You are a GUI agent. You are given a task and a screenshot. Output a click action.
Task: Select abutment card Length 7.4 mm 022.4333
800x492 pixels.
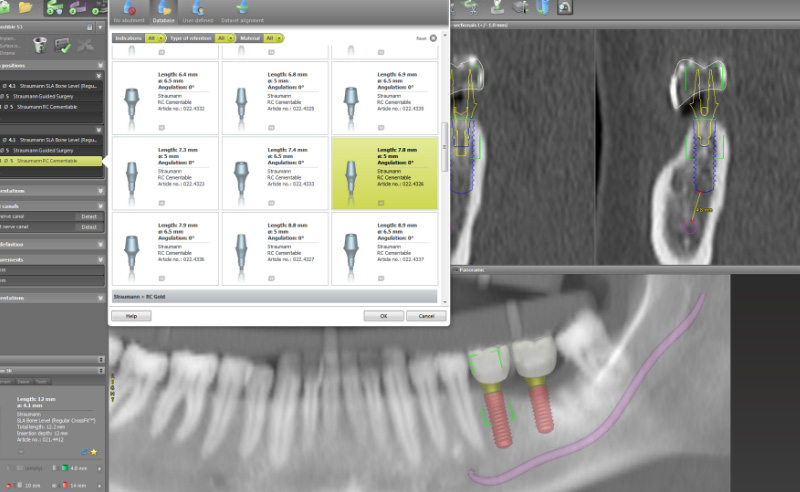point(275,173)
